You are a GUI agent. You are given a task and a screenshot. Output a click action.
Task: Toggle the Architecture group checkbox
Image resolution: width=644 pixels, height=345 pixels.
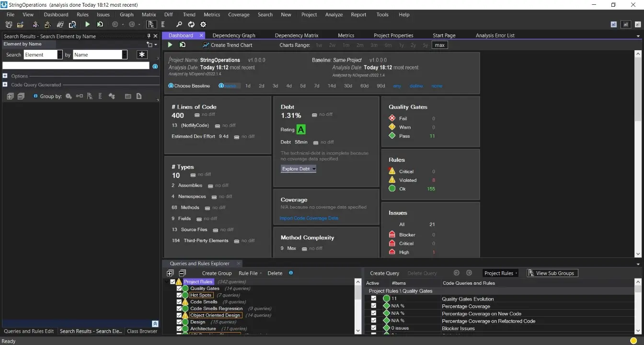pos(179,329)
